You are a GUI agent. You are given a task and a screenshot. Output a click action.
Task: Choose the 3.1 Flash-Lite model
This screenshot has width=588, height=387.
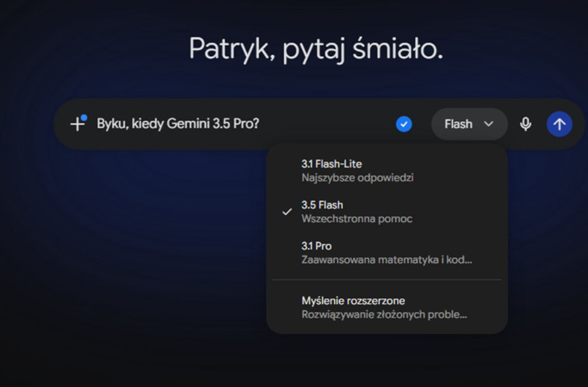[x=387, y=171]
